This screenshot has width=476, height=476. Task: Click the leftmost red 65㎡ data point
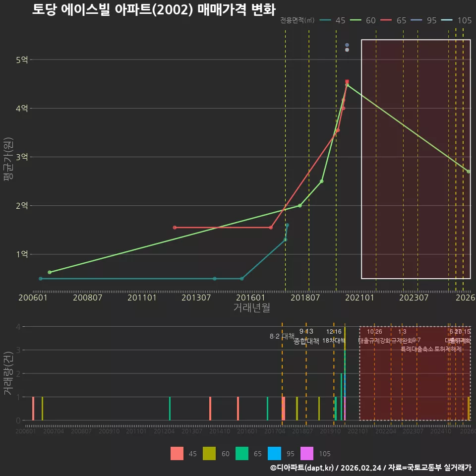click(175, 228)
